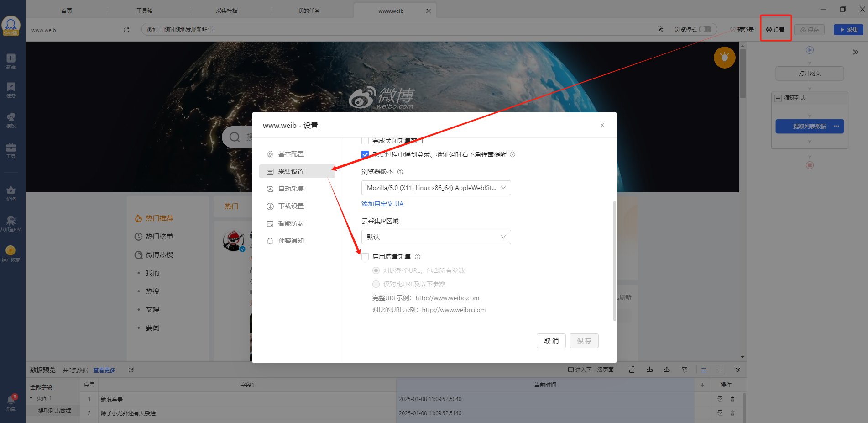This screenshot has height=423, width=868.
Task: Click the 打开网页 workflow step
Action: point(810,73)
